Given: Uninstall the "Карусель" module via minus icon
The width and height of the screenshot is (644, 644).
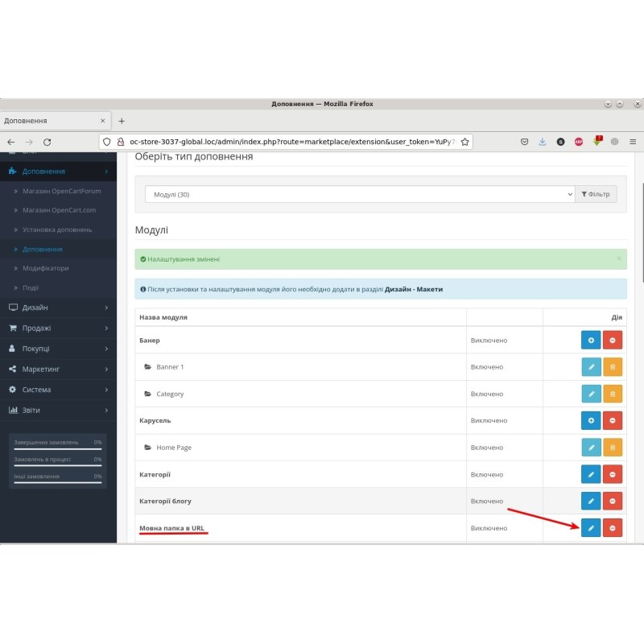Looking at the screenshot, I should 613,420.
